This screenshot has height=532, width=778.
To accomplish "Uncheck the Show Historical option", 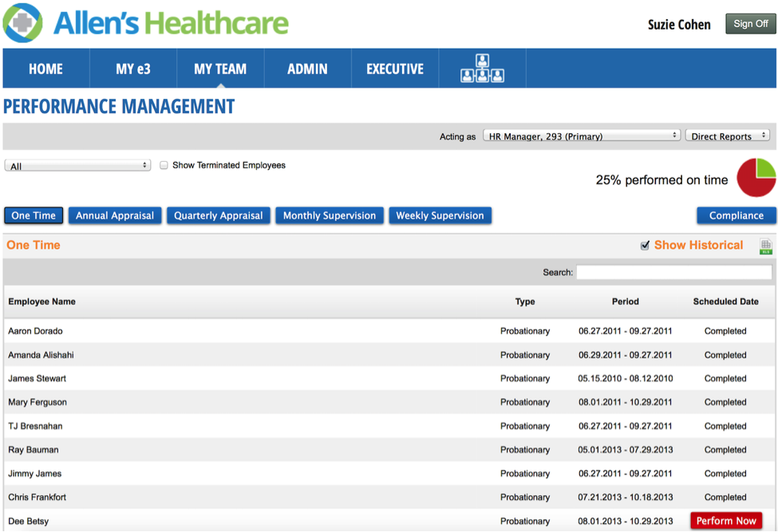I will 646,245.
